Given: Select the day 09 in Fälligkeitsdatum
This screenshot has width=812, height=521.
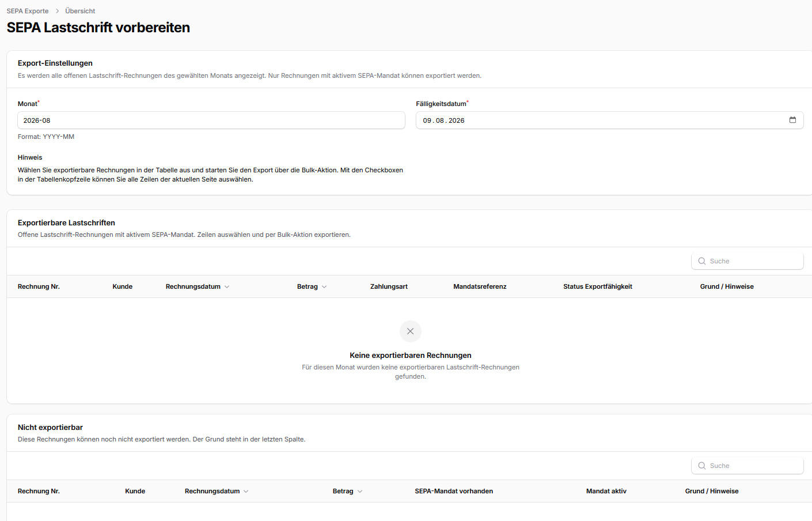Looking at the screenshot, I should pyautogui.click(x=427, y=120).
